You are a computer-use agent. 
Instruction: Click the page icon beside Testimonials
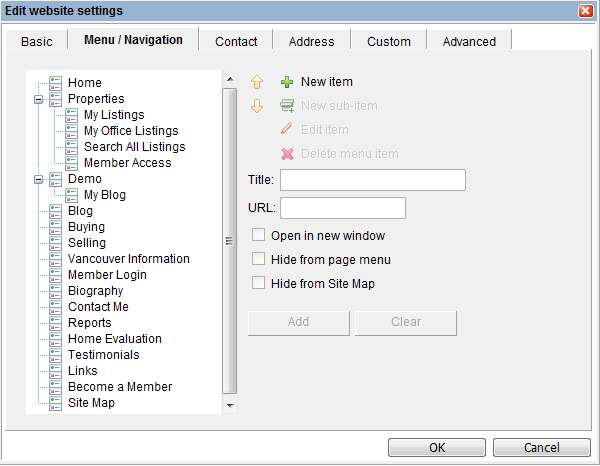tap(55, 355)
